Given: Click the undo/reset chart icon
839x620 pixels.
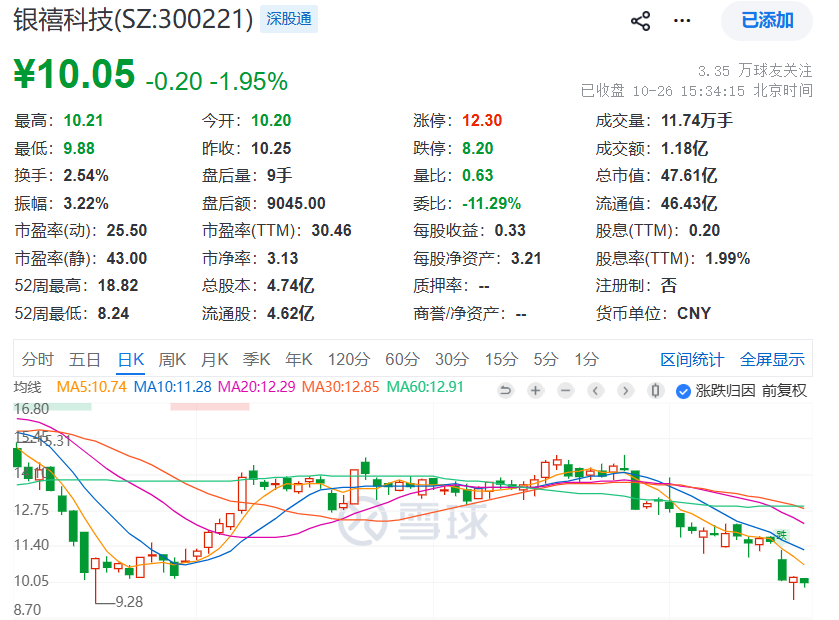Looking at the screenshot, I should tap(505, 391).
